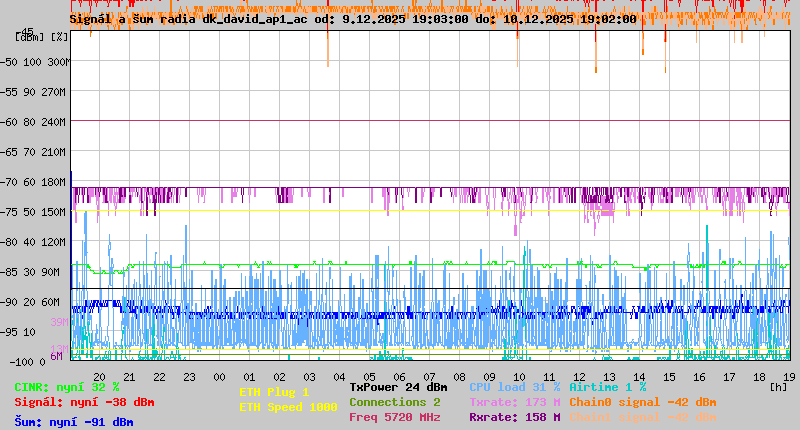This screenshot has width=800, height=430.
Task: Click the graph title text
Action: click(x=352, y=19)
